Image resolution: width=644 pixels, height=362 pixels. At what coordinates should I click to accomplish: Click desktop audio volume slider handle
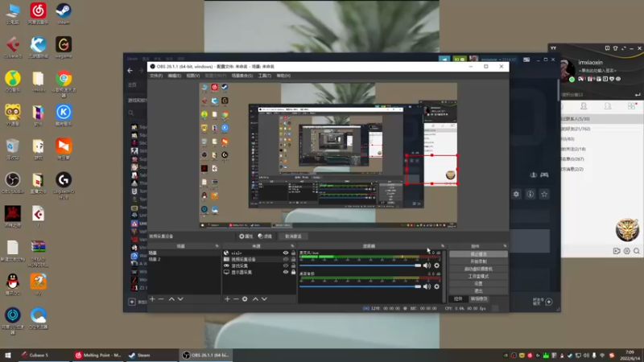tap(418, 286)
